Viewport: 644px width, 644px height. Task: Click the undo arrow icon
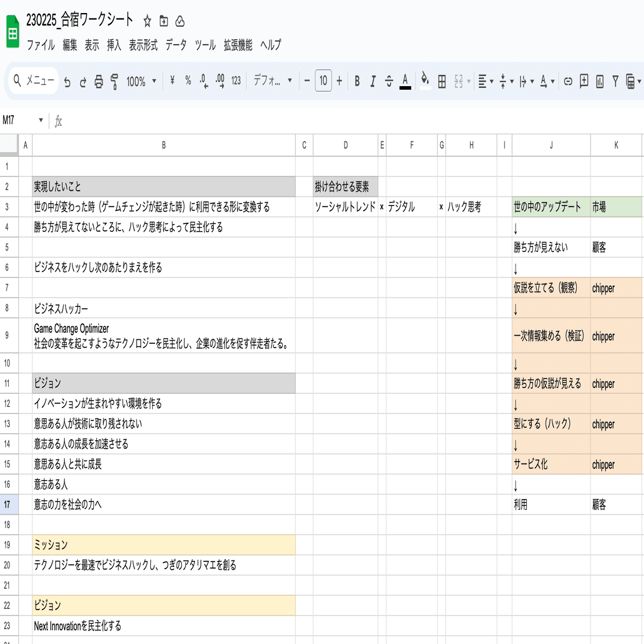(67, 81)
